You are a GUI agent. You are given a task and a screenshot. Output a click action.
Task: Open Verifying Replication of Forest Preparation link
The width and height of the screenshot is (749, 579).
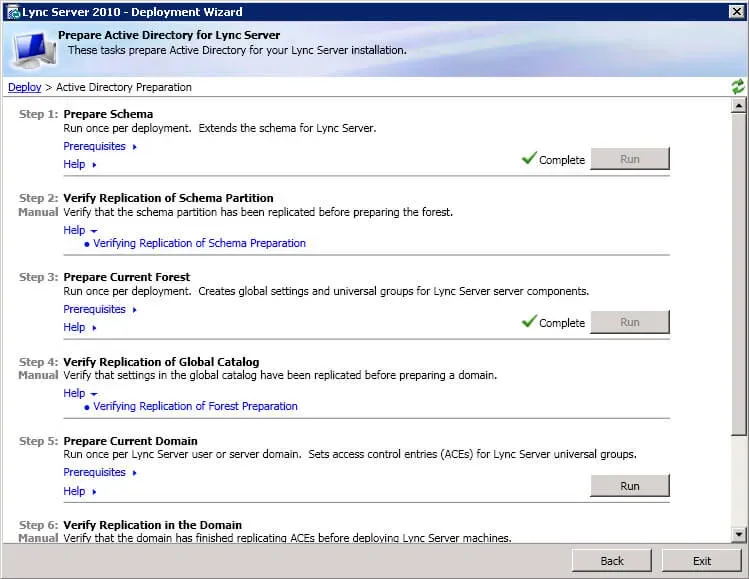(x=195, y=406)
